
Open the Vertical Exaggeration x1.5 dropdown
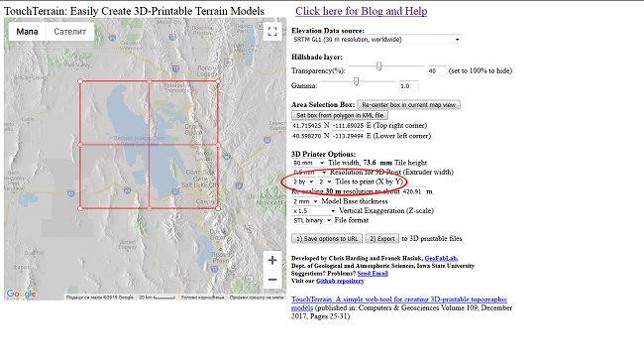tap(314, 210)
